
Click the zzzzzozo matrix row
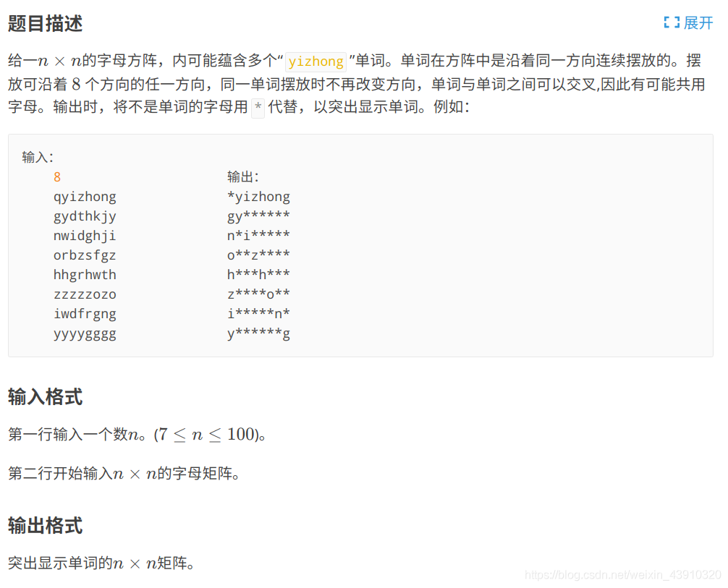pyautogui.click(x=85, y=294)
